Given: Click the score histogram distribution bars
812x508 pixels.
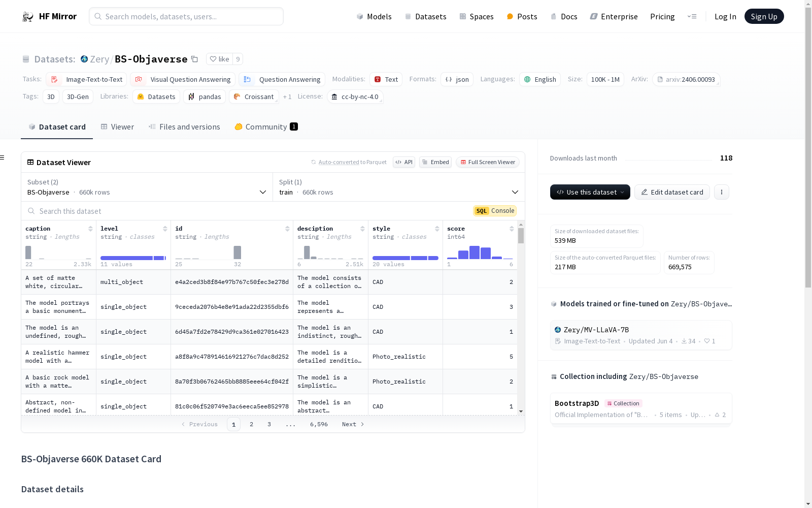Looking at the screenshot, I should pyautogui.click(x=480, y=252).
